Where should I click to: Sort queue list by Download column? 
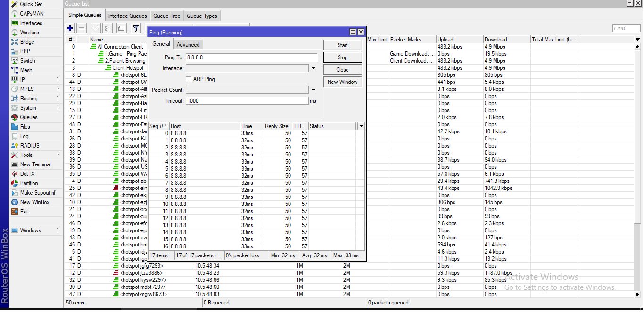[507, 40]
